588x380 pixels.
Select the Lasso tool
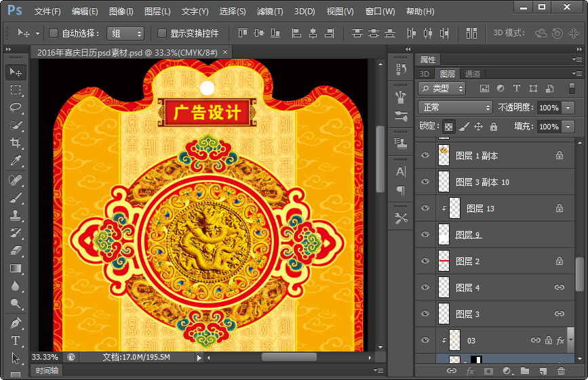click(16, 108)
